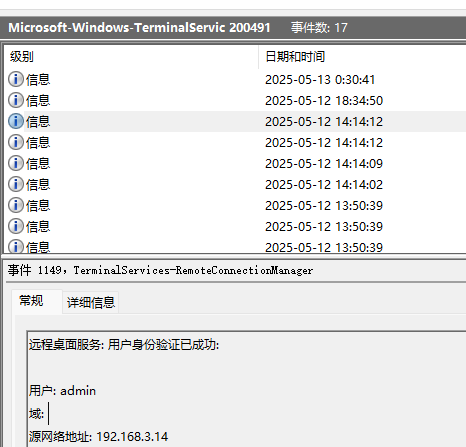Select event dated 2025-05-13 0:30:41
Screen dimensions: 466x447
coord(235,80)
